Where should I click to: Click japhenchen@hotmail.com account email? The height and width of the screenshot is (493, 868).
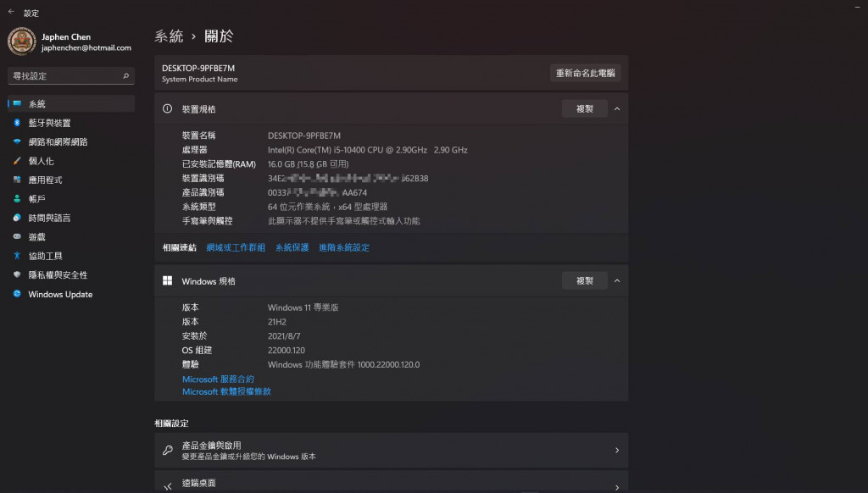[86, 48]
